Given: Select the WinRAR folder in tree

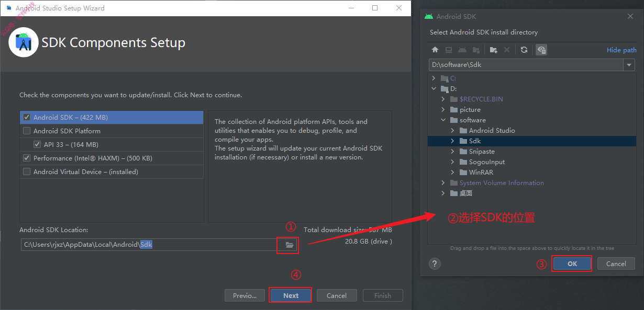Looking at the screenshot, I should point(531,173).
